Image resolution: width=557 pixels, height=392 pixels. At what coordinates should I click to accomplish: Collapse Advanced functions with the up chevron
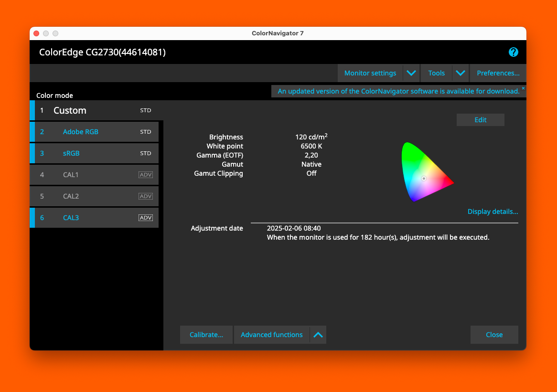coord(318,335)
